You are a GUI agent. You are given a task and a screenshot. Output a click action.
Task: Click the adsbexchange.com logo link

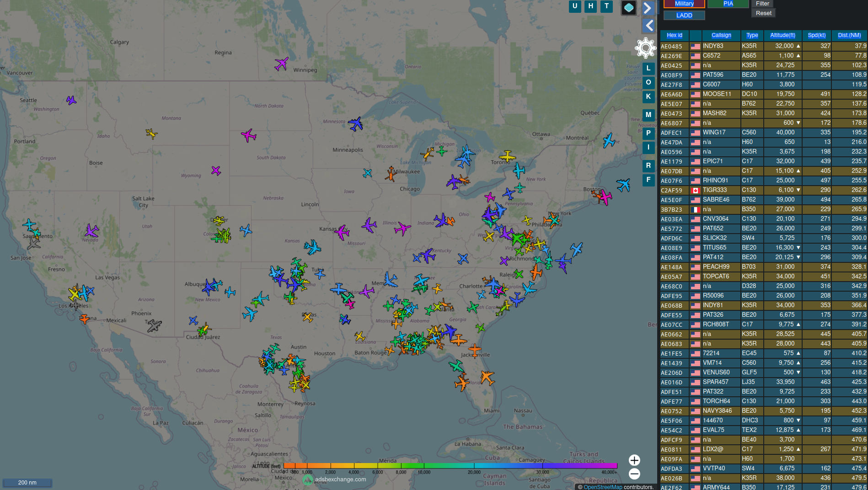click(x=335, y=479)
